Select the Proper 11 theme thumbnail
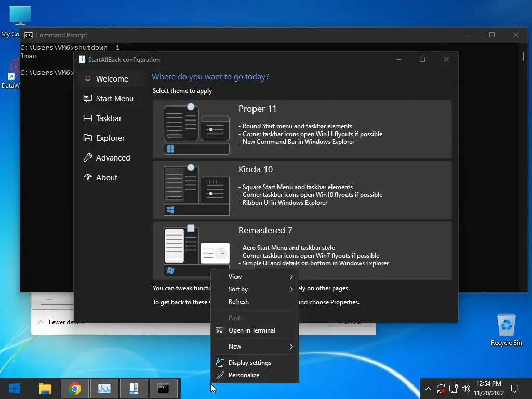The height and width of the screenshot is (399, 532). point(196,129)
